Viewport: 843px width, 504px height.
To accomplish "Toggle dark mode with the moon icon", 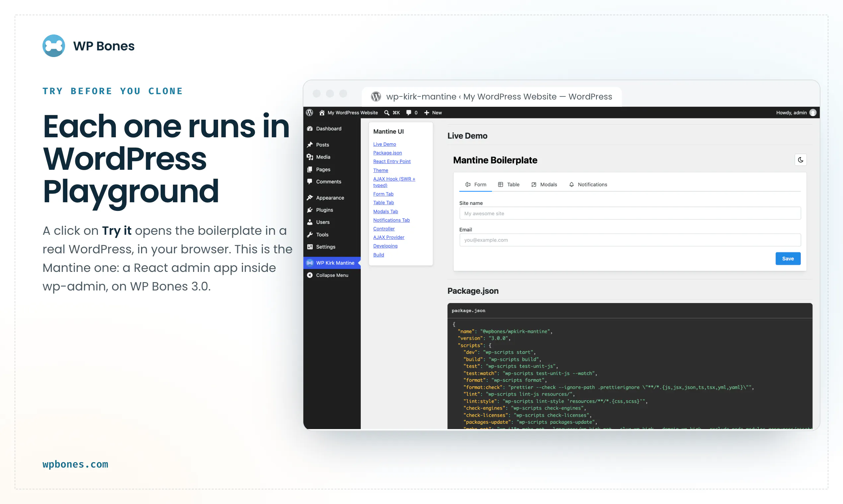I will point(801,159).
